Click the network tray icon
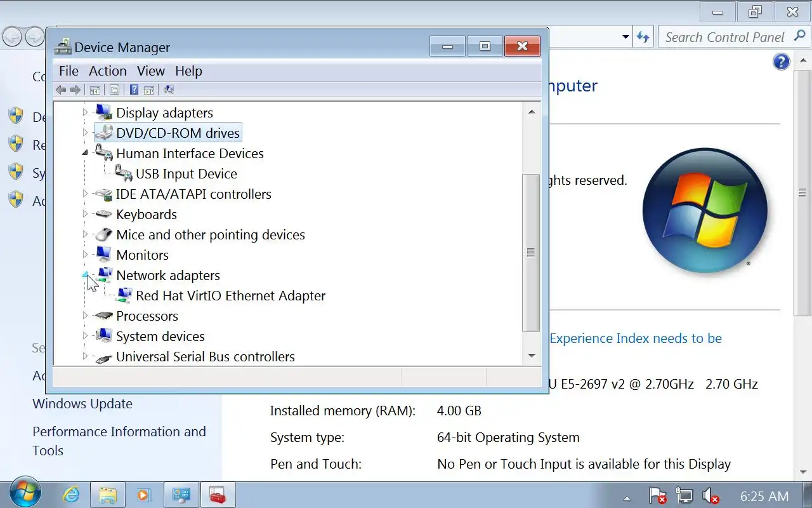Viewport: 812px width, 508px height. tap(684, 496)
